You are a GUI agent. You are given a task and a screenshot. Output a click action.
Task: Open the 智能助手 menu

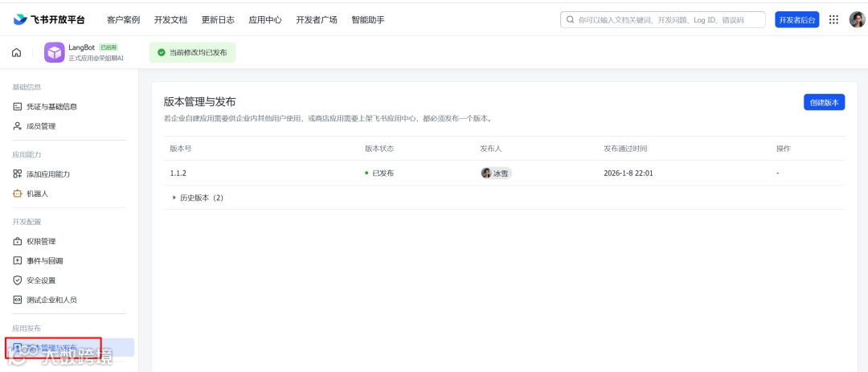(x=368, y=20)
